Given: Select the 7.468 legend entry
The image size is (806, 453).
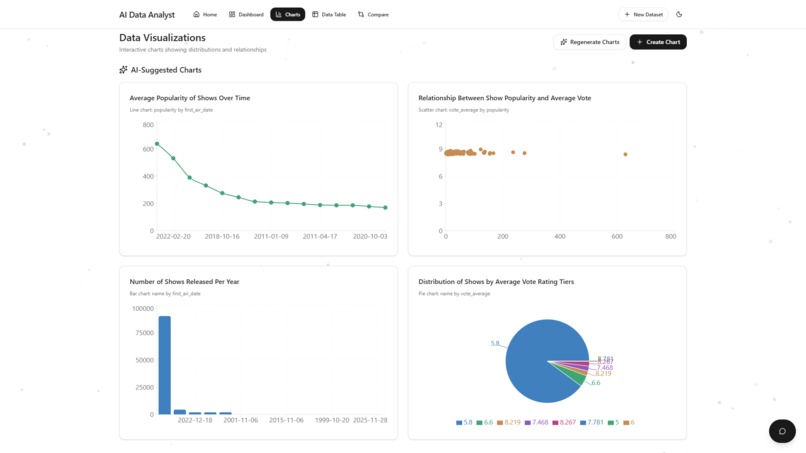Looking at the screenshot, I should [536, 423].
